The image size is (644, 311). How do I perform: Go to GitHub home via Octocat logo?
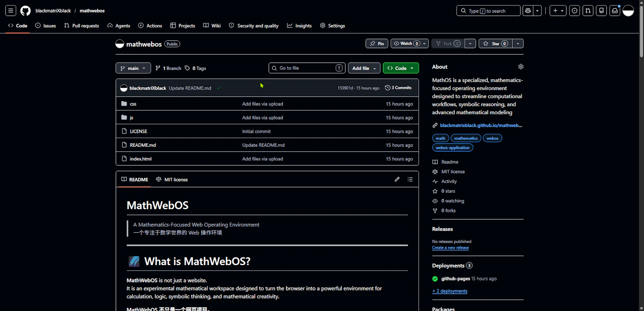pos(25,11)
